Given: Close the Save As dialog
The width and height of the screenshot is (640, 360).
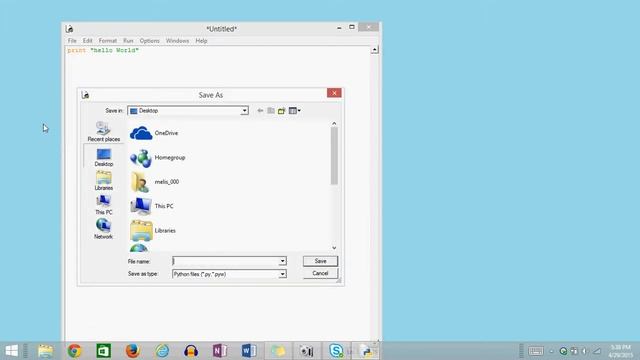Looking at the screenshot, I should coord(334,93).
